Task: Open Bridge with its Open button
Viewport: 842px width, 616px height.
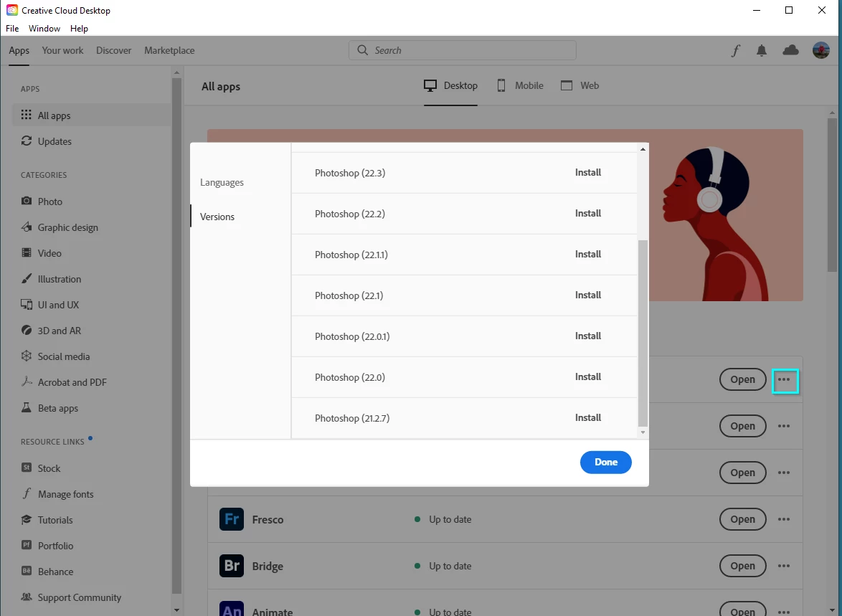Action: coord(742,566)
